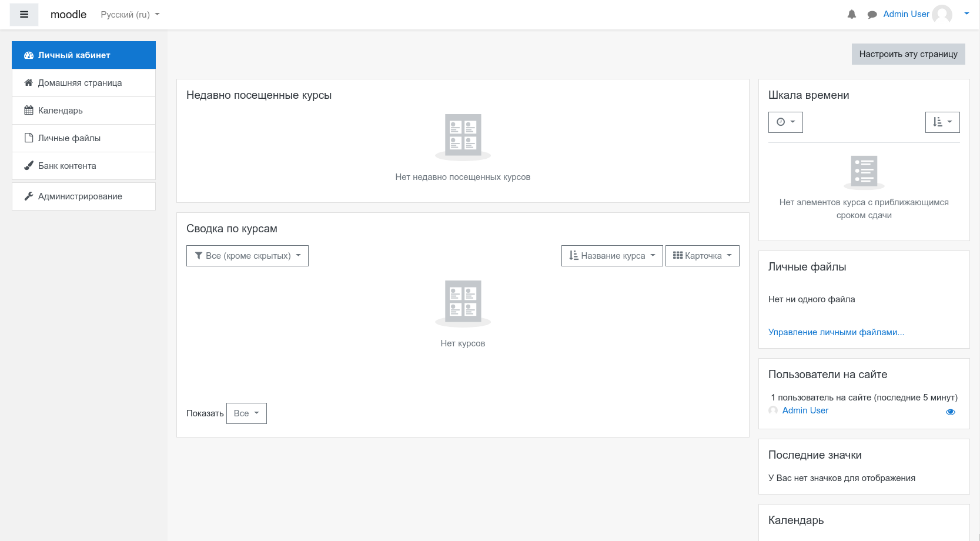
Task: Open Календарь from the sidebar
Action: tap(61, 111)
